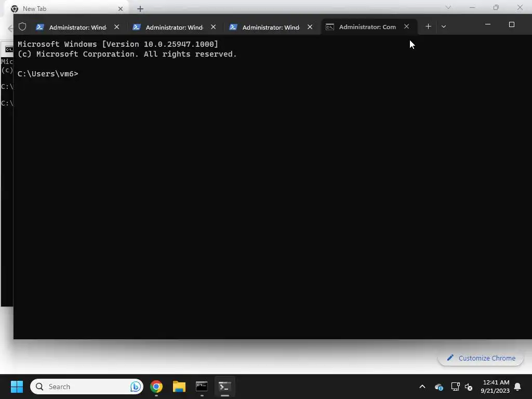Open the network display tray icon
532x399 pixels.
click(x=455, y=387)
